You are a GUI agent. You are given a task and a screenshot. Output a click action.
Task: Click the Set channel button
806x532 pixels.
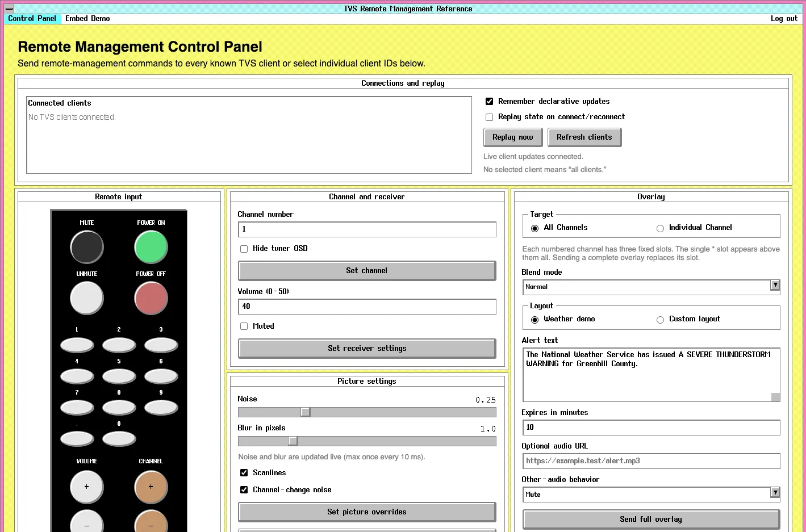point(367,271)
